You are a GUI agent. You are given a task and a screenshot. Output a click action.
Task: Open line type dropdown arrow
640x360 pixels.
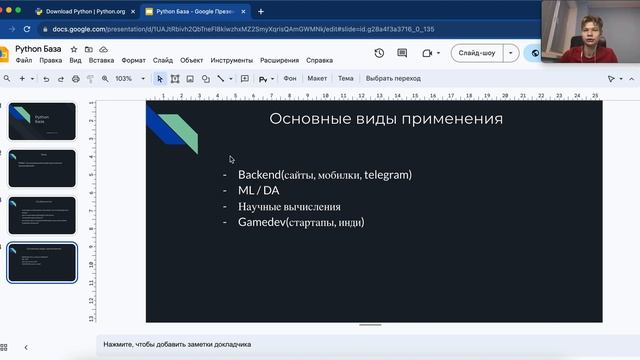(231, 79)
